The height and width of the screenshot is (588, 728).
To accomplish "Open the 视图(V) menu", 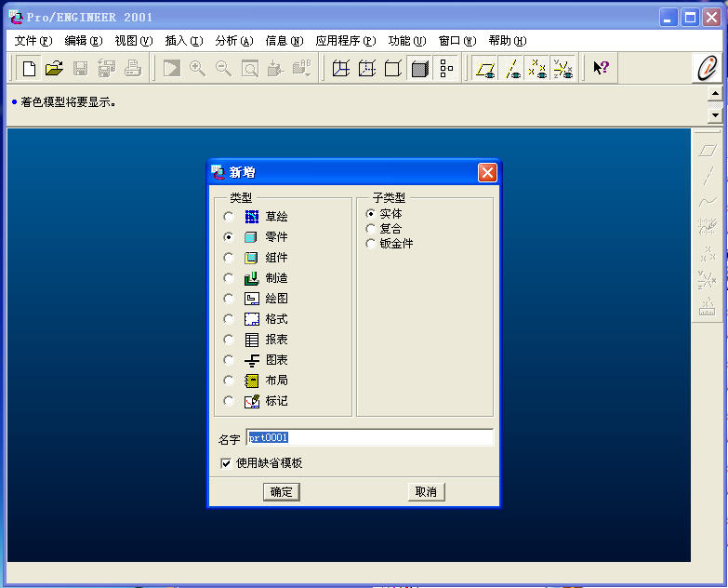I will (x=134, y=41).
